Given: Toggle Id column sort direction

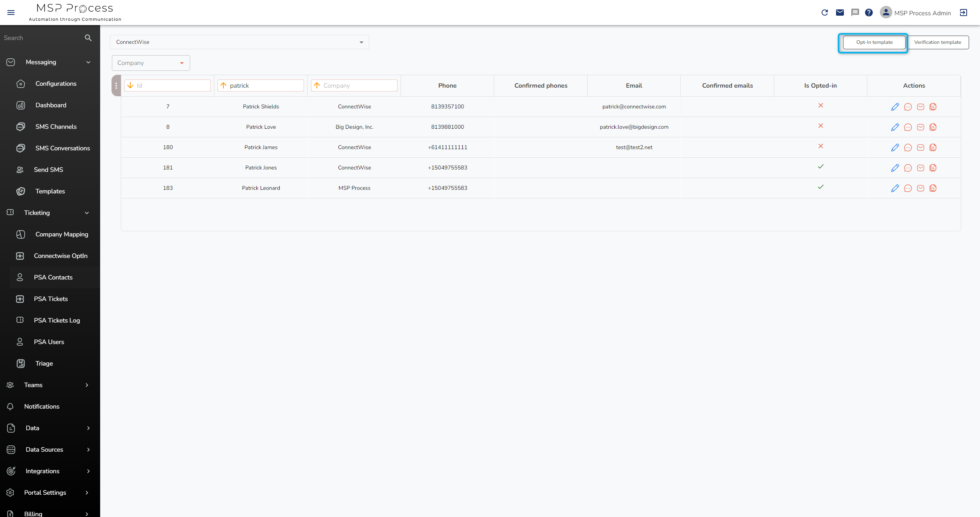Looking at the screenshot, I should coord(131,85).
